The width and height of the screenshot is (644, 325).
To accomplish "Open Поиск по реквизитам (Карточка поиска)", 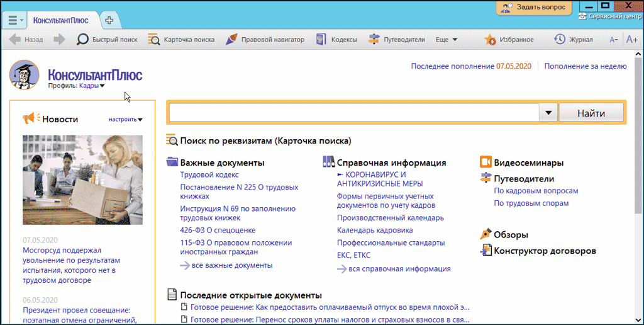I will coord(265,140).
